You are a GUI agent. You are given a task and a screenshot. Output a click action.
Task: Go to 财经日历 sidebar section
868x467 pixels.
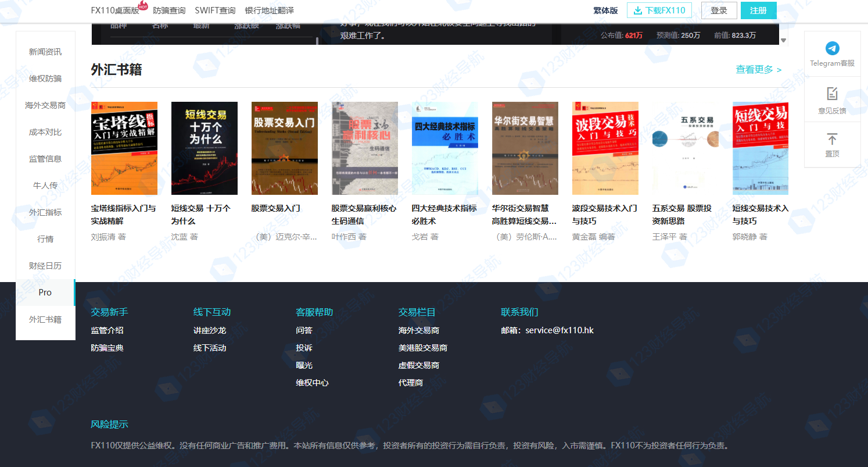point(45,266)
